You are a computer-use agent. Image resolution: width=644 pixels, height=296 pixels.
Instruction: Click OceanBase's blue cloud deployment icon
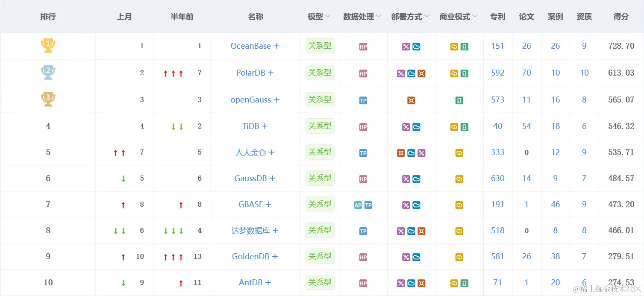[x=416, y=47]
